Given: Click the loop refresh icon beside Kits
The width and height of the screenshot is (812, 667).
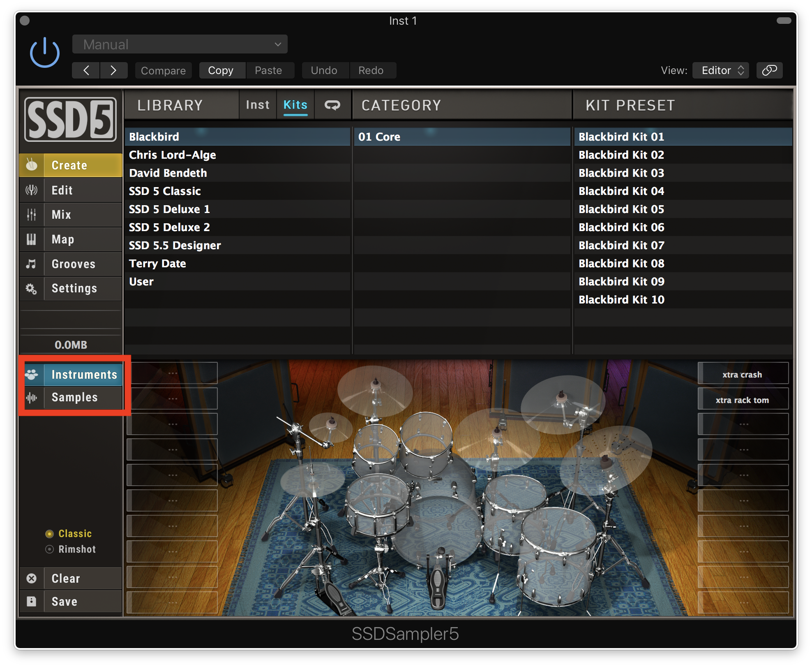Looking at the screenshot, I should tap(332, 105).
